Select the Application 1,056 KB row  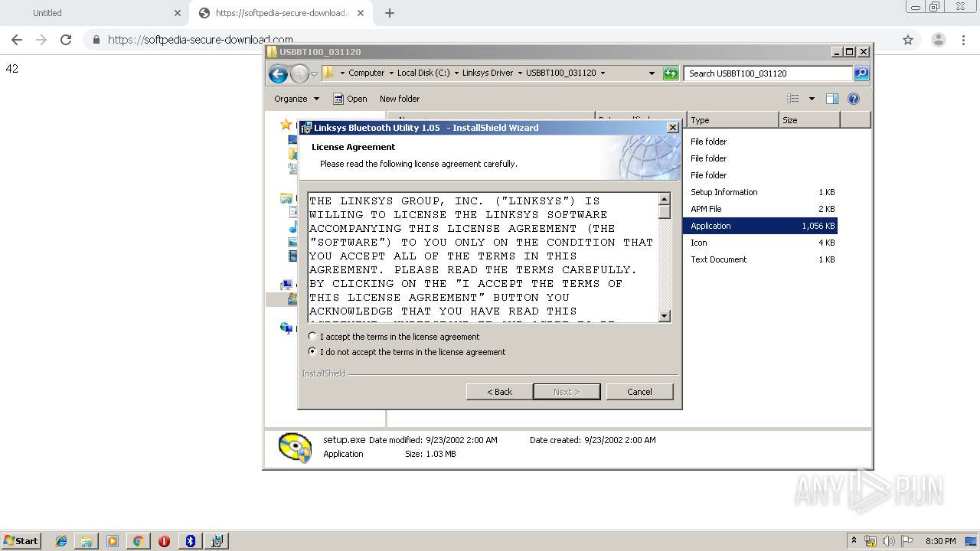point(762,226)
